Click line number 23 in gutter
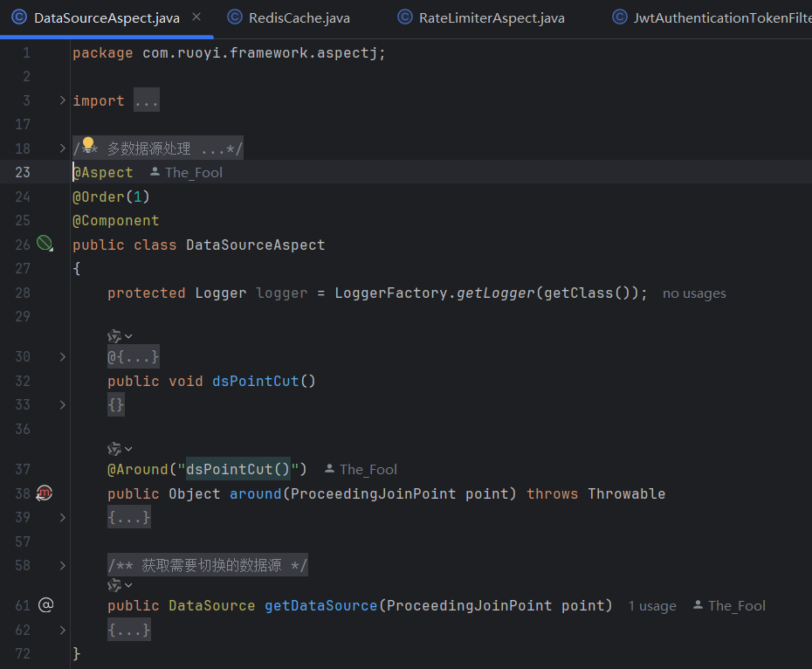 click(x=23, y=173)
